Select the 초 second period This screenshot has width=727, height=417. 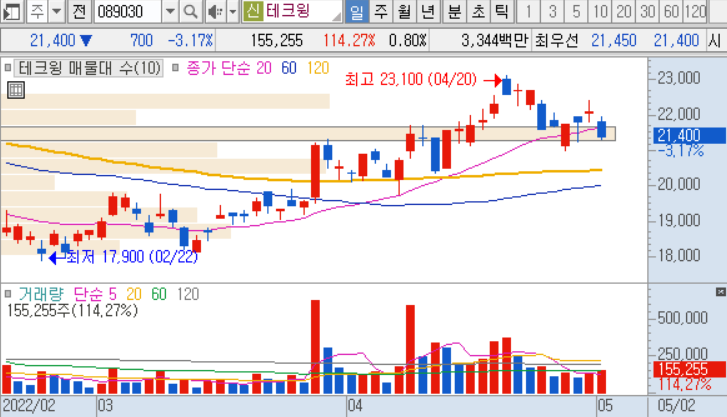pos(478,11)
